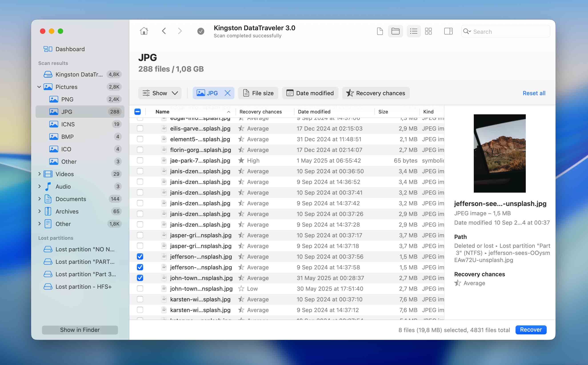Click the single file view icon
The image size is (588, 365).
click(380, 31)
